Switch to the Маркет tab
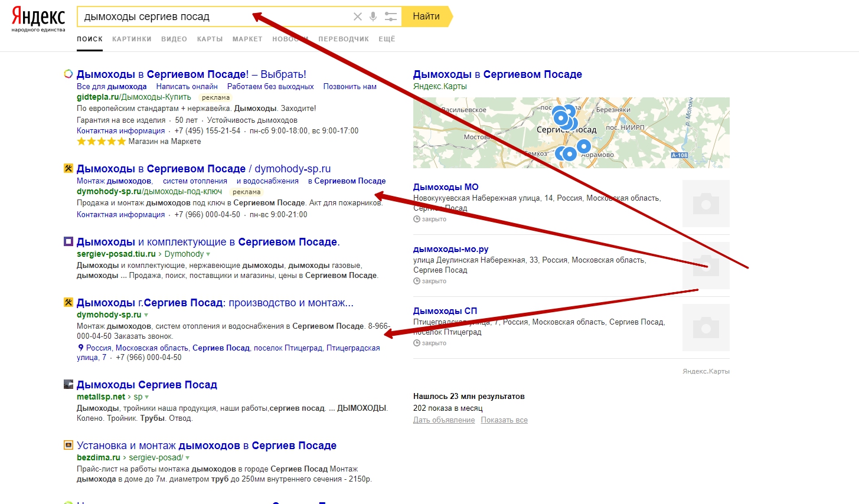Screen dimensions: 859x504 click(x=247, y=39)
